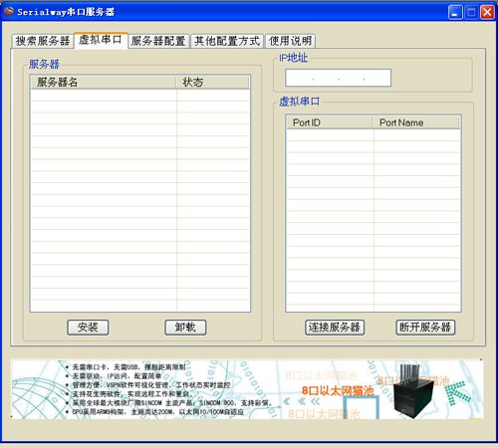Click the orange 8口以太网猫池 banner text

[338, 391]
